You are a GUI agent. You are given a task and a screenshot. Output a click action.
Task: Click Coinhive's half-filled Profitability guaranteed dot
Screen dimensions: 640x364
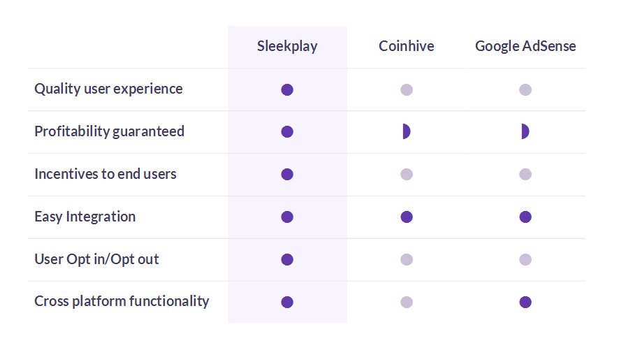tap(405, 132)
